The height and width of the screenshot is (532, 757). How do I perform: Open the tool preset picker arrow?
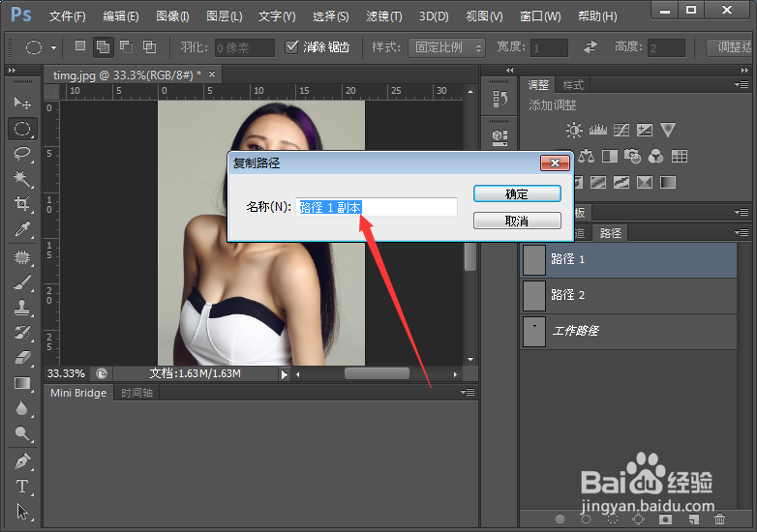tap(53, 47)
